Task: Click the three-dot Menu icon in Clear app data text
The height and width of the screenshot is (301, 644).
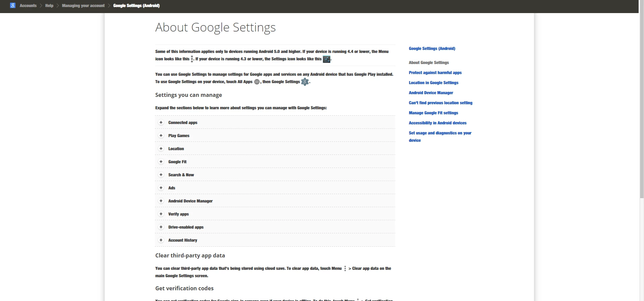Action: pyautogui.click(x=345, y=268)
